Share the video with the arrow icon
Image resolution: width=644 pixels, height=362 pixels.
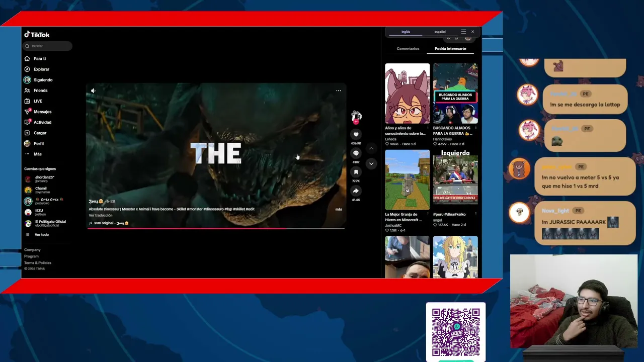pos(356,191)
